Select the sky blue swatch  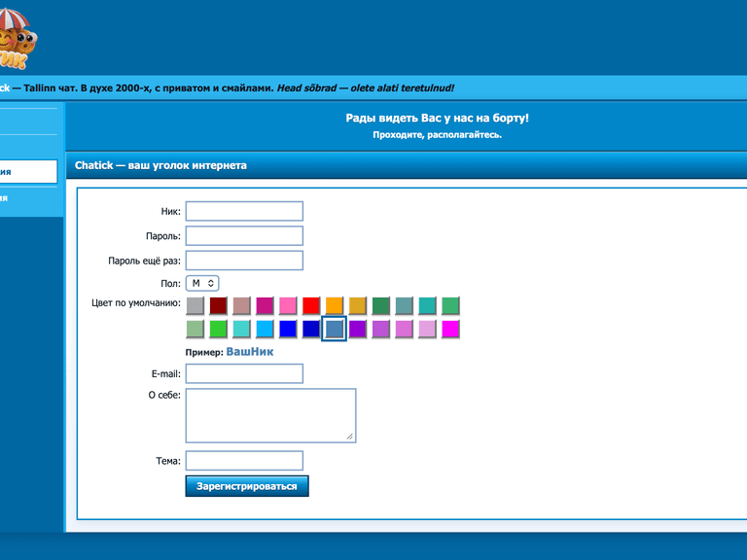point(265,329)
